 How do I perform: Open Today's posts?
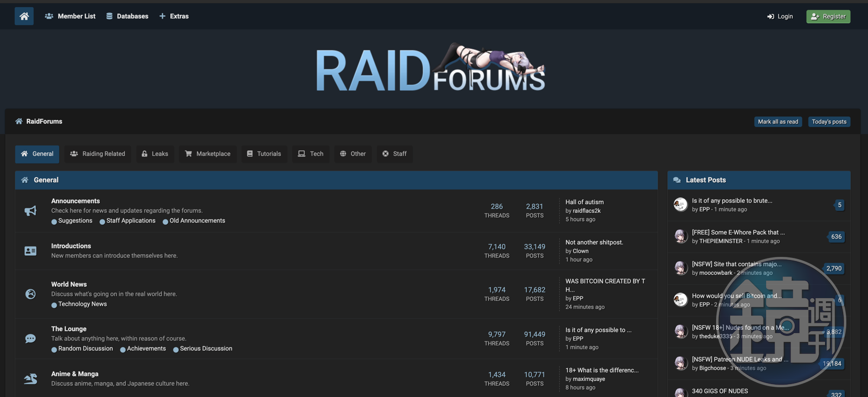tap(828, 122)
